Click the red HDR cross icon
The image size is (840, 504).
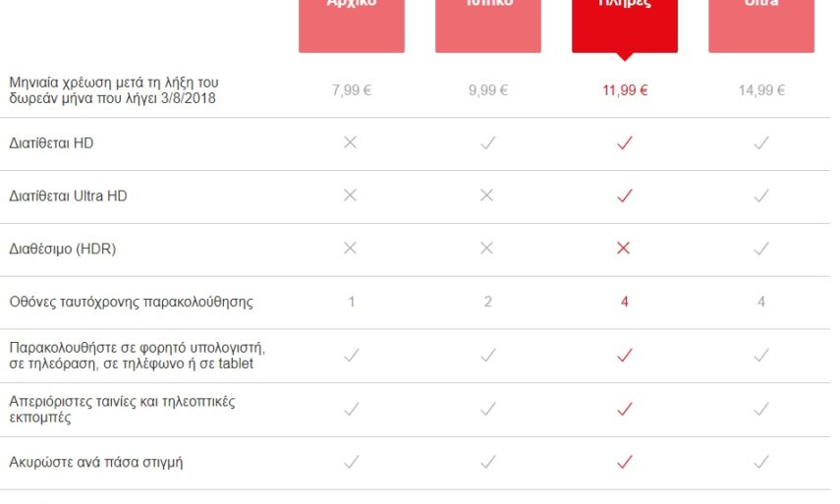coord(624,249)
